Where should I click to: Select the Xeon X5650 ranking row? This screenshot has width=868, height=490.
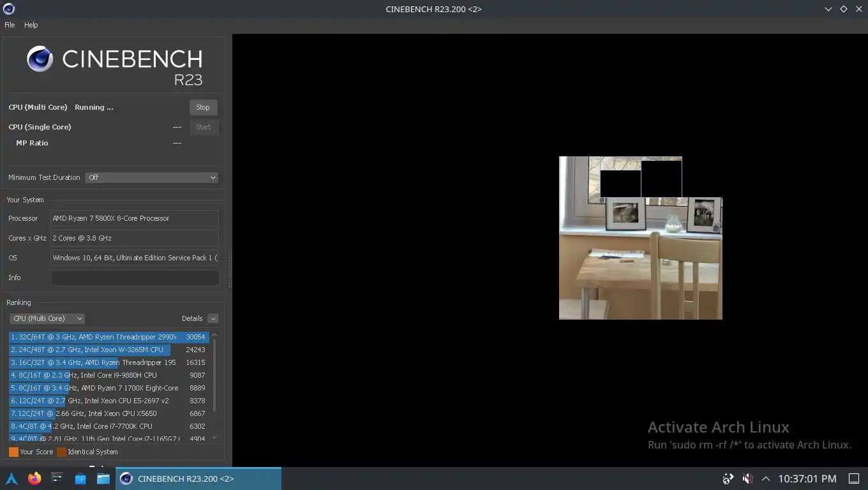pos(108,413)
